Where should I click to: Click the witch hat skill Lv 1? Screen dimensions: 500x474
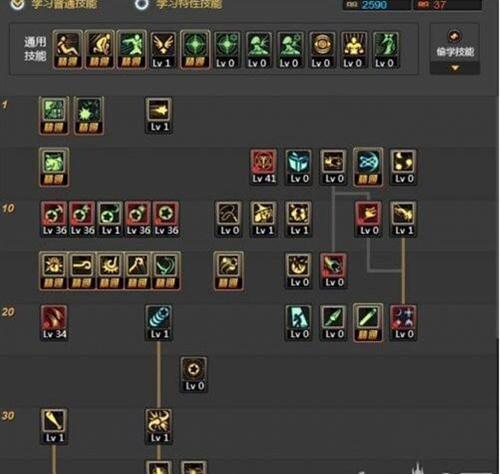click(264, 219)
